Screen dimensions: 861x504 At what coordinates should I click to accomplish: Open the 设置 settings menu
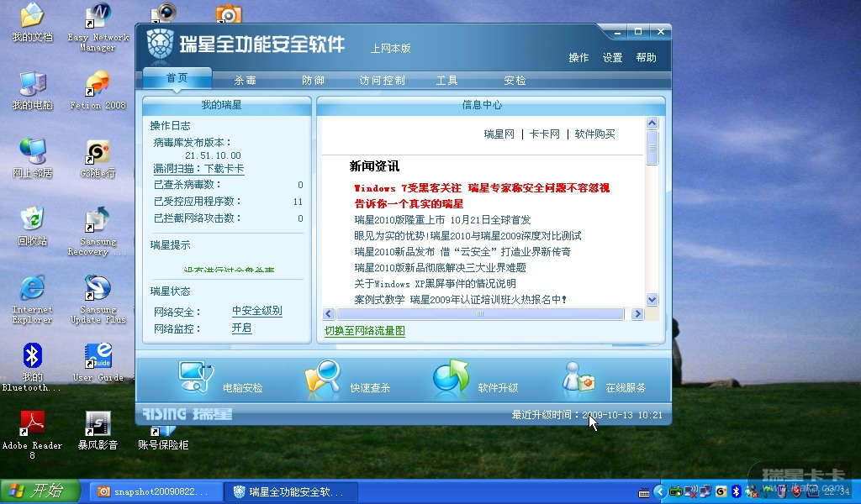612,58
